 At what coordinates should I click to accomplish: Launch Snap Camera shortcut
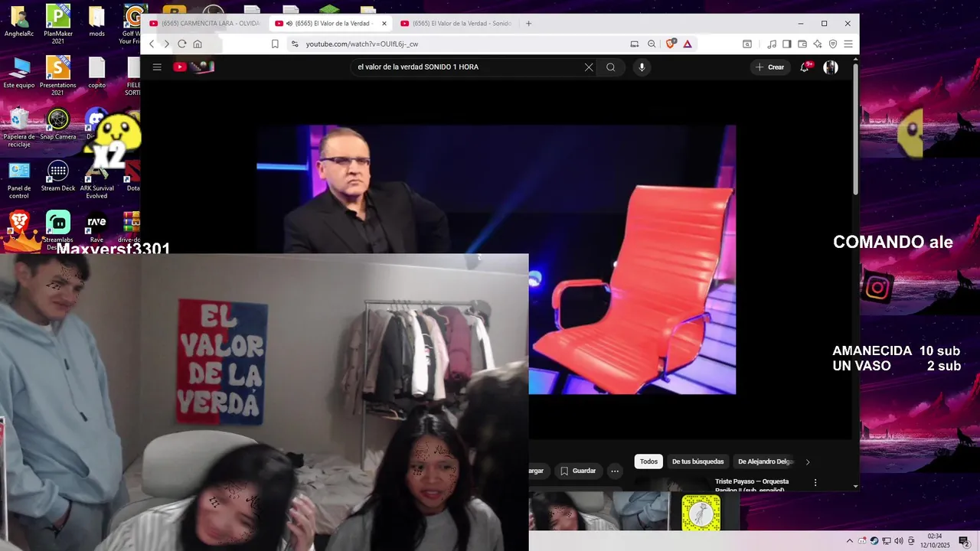(x=58, y=124)
